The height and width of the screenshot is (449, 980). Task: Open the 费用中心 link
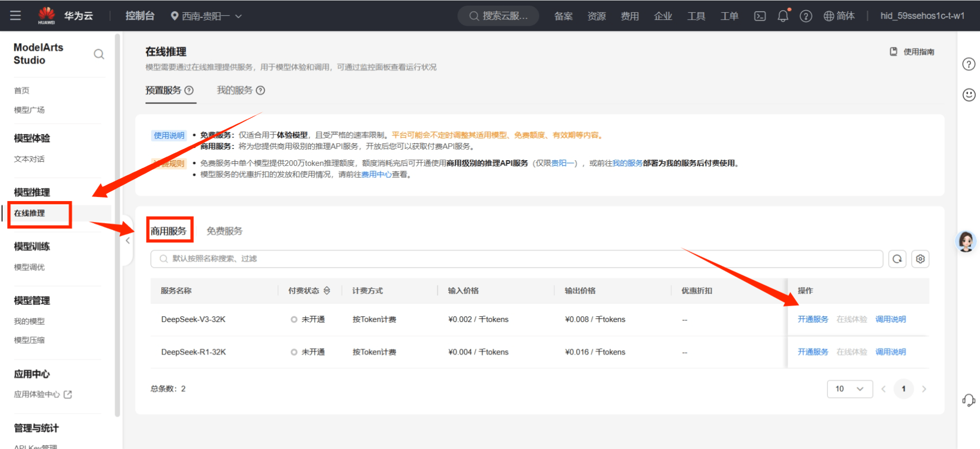pos(376,174)
